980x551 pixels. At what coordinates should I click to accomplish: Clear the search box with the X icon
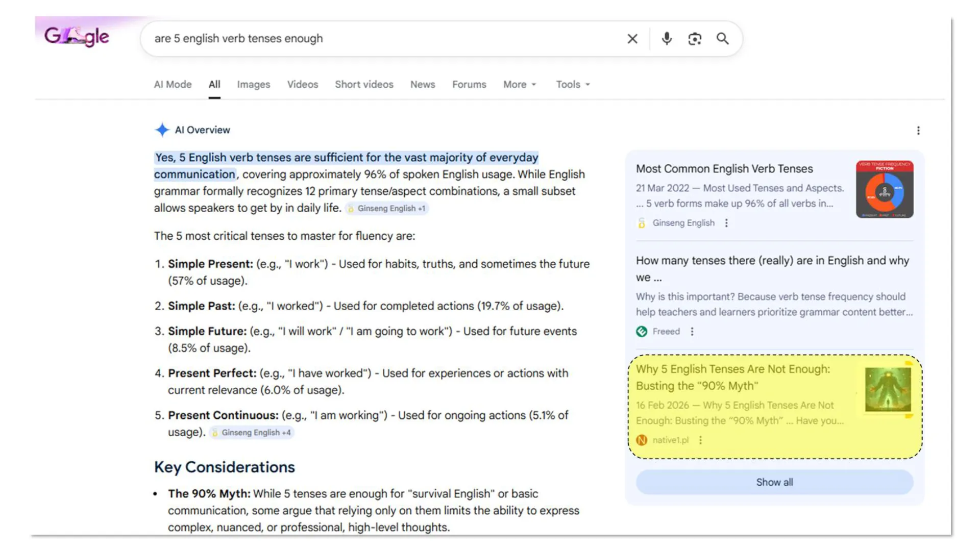(632, 39)
